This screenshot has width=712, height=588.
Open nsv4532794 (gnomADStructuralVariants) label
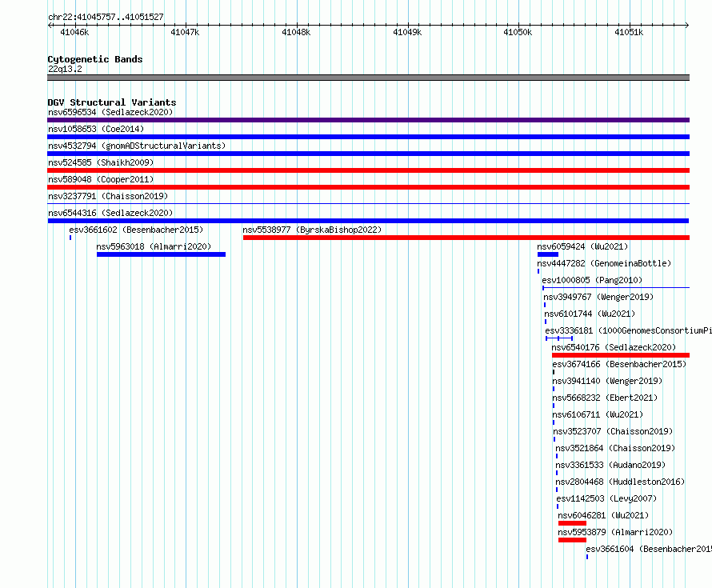pyautogui.click(x=137, y=146)
